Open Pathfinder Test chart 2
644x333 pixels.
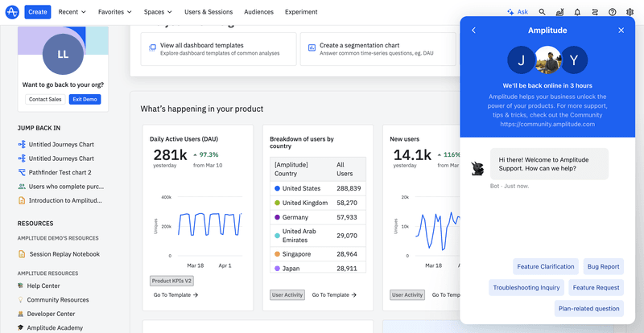click(60, 172)
